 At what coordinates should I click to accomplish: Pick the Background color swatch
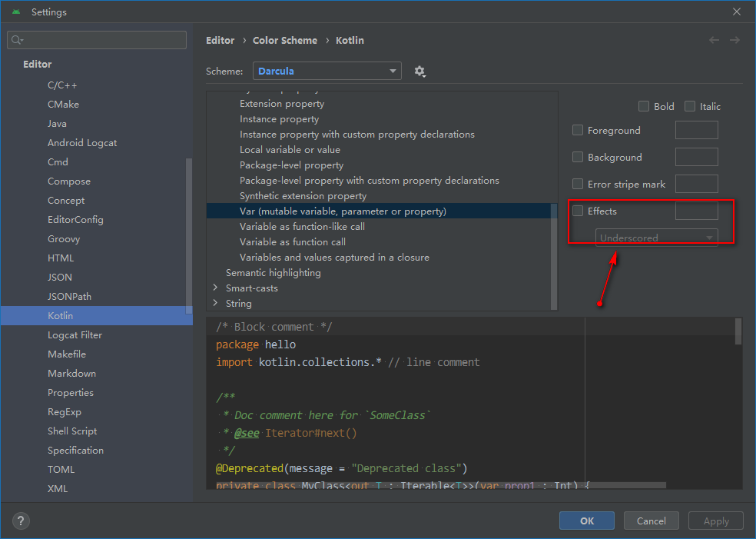(x=696, y=158)
